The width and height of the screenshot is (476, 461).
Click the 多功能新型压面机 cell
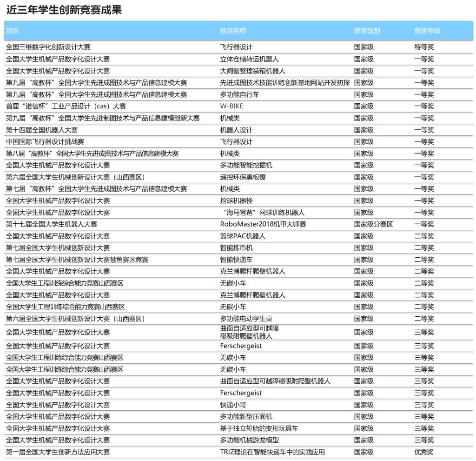pos(246,417)
